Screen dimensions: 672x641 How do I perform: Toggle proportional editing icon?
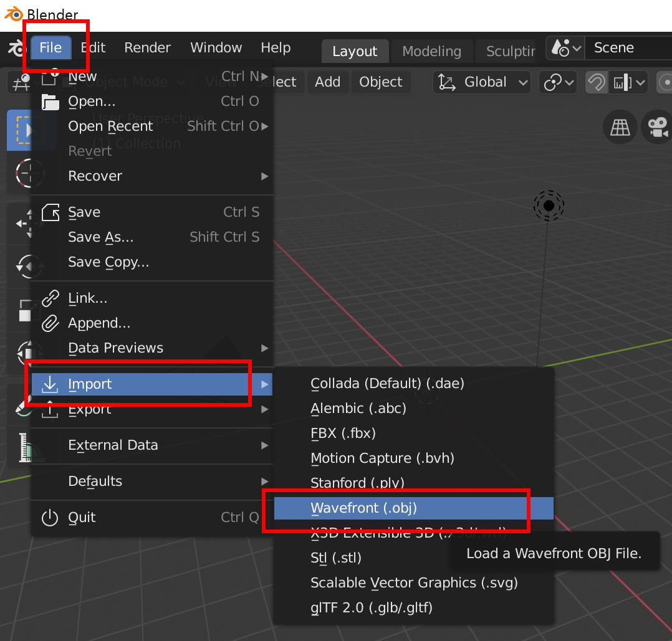pyautogui.click(x=665, y=82)
